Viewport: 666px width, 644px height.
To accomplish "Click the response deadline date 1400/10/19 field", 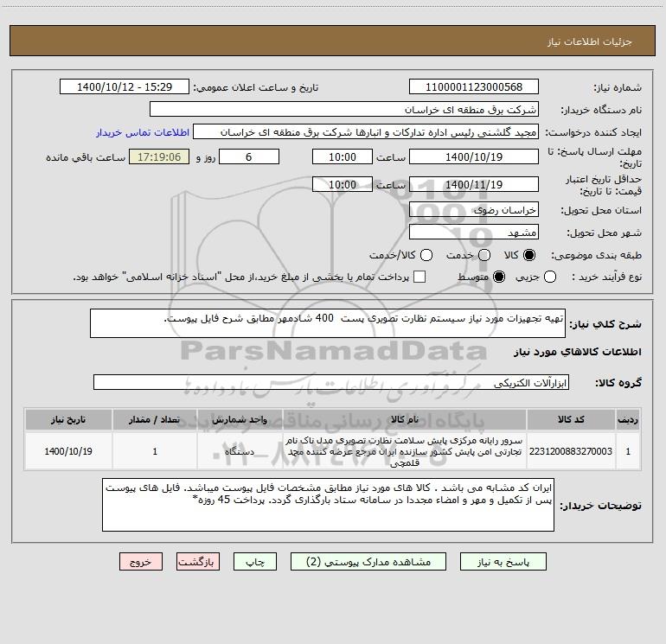I will pyautogui.click(x=474, y=156).
